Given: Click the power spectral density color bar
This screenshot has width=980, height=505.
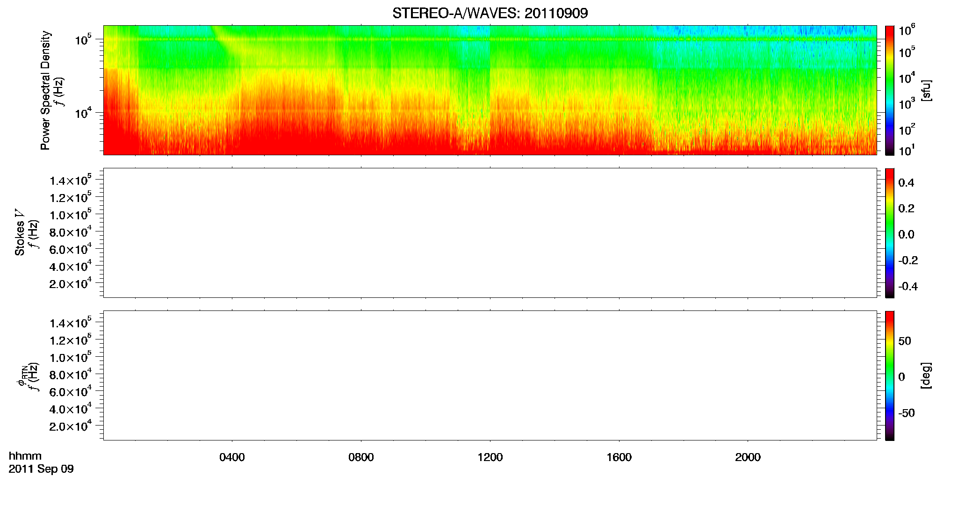Looking at the screenshot, I should (x=890, y=90).
